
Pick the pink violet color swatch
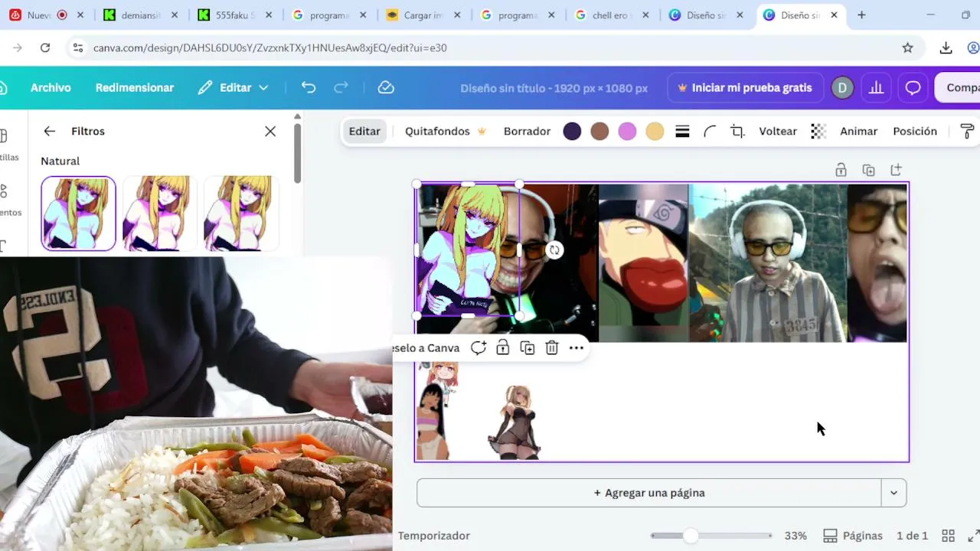pyautogui.click(x=627, y=132)
